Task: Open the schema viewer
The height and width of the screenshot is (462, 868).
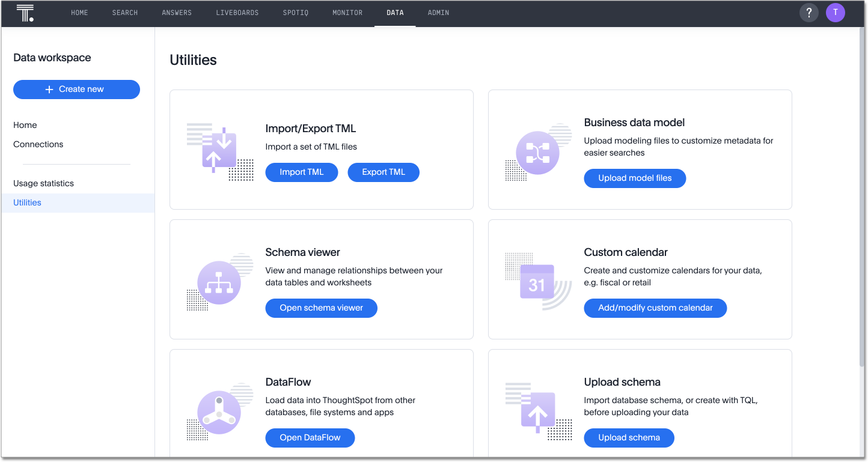Action: tap(321, 308)
